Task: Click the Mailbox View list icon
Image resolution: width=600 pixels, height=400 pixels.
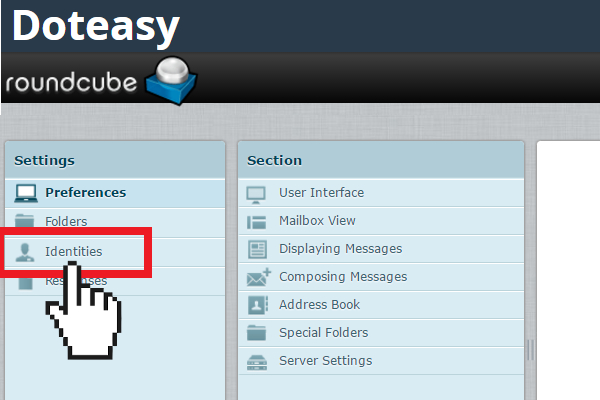Action: coord(256,222)
